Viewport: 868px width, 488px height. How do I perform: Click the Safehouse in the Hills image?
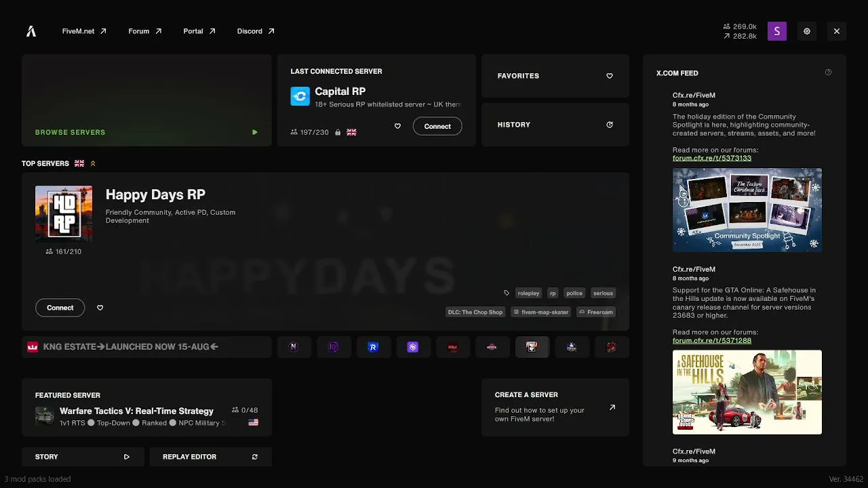(x=747, y=392)
